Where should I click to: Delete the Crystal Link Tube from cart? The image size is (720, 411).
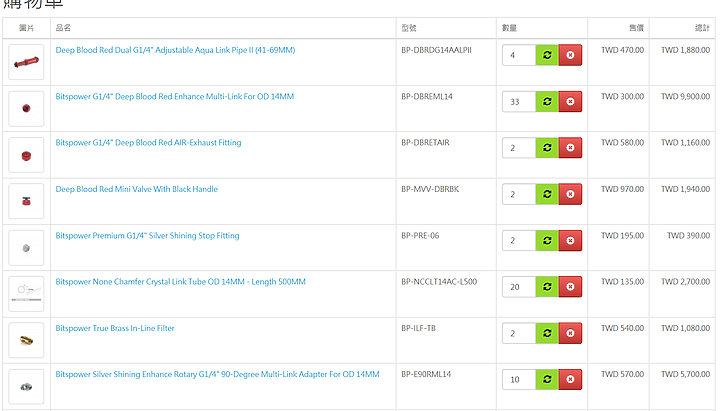[570, 287]
